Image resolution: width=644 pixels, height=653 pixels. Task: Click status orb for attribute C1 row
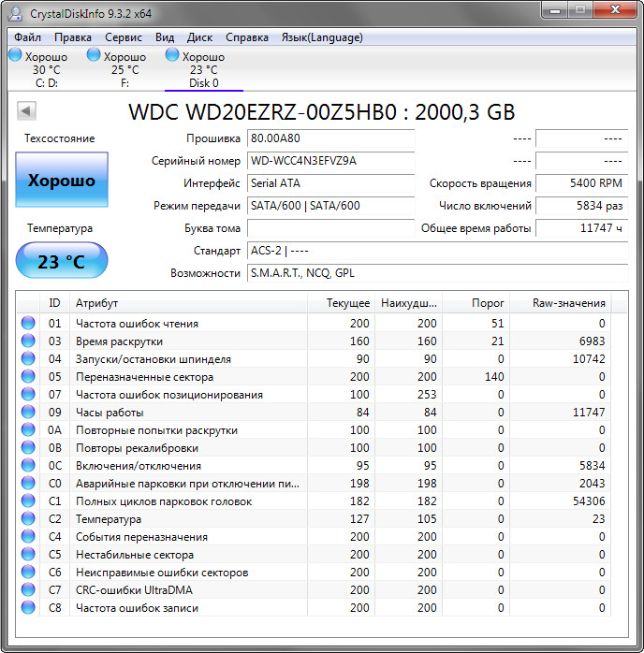(x=28, y=501)
